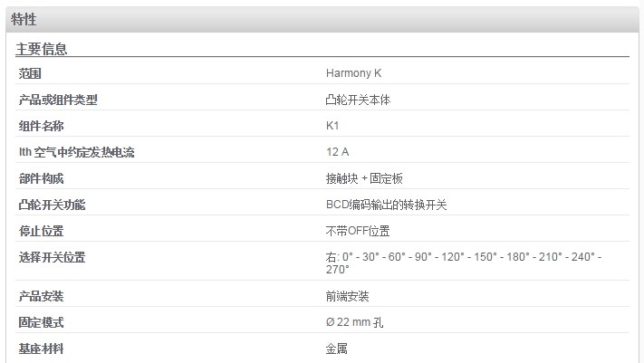Image resolution: width=644 pixels, height=363 pixels.
Task: Select the 接触块 + 固定板 value
Action: pyautogui.click(x=364, y=178)
